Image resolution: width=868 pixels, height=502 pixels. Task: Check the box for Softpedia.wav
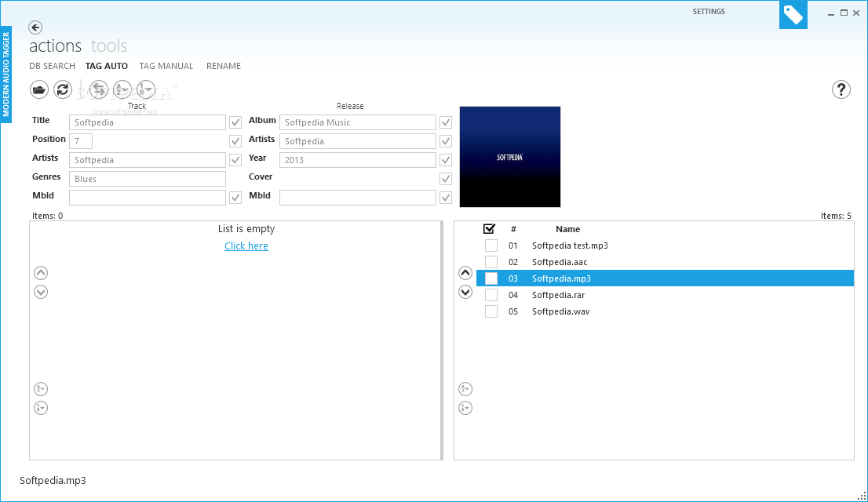(491, 311)
